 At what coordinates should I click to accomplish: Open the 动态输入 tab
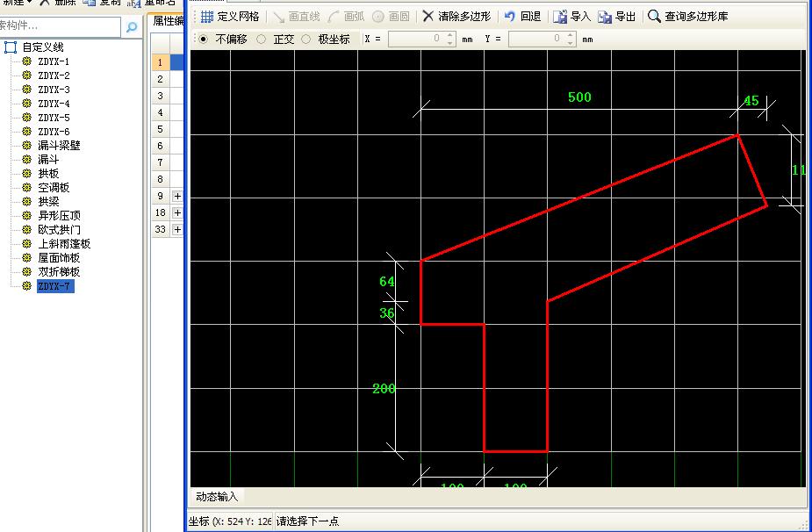[217, 497]
